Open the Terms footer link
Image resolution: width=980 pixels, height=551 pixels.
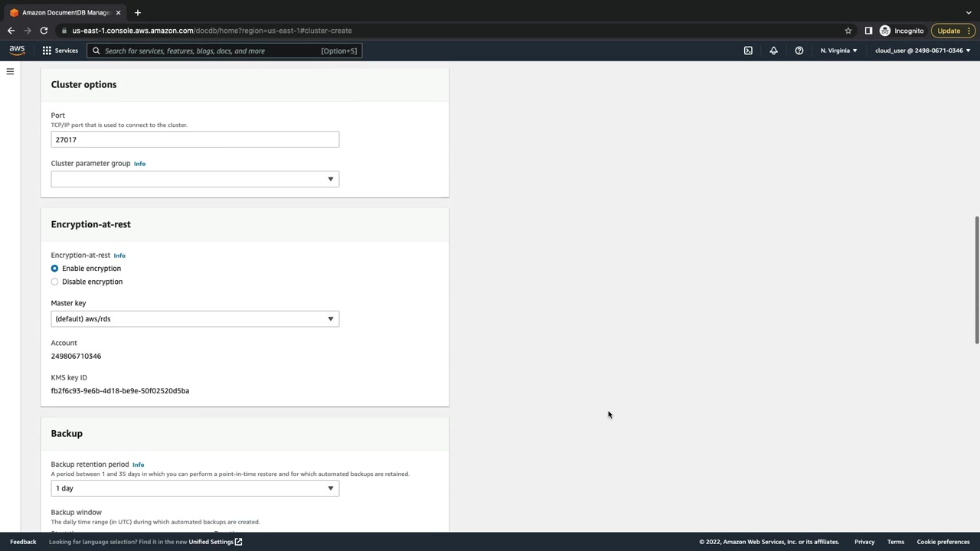click(x=896, y=542)
